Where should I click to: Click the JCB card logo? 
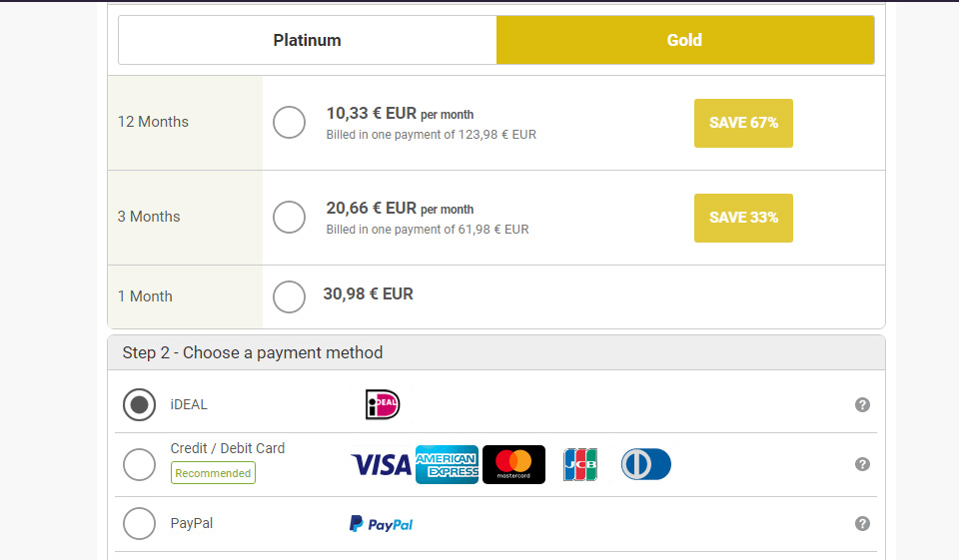(580, 464)
